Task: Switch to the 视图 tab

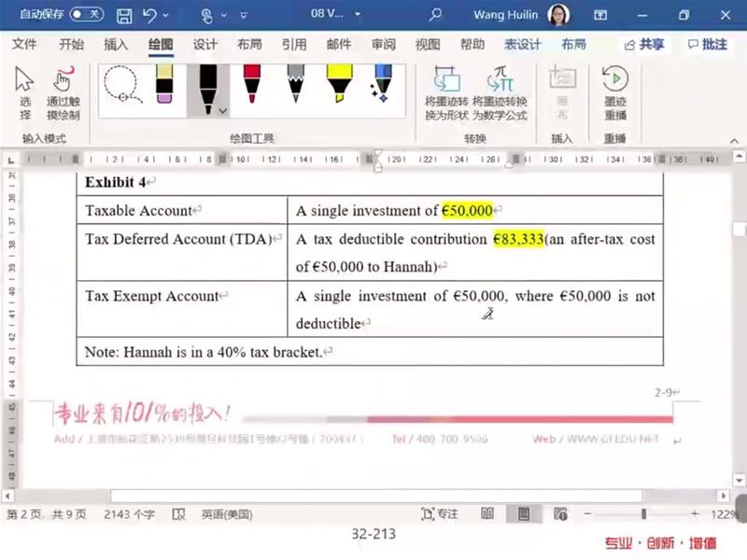Action: tap(428, 44)
